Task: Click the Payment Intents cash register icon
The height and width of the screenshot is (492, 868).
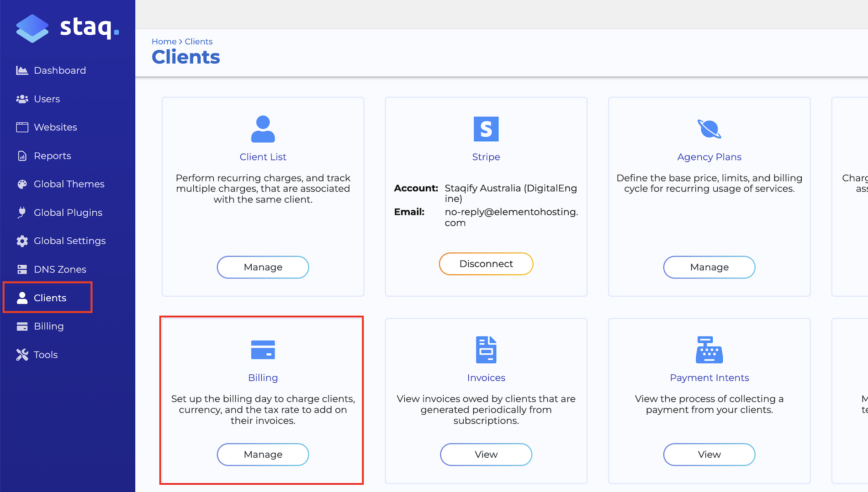Action: point(709,350)
